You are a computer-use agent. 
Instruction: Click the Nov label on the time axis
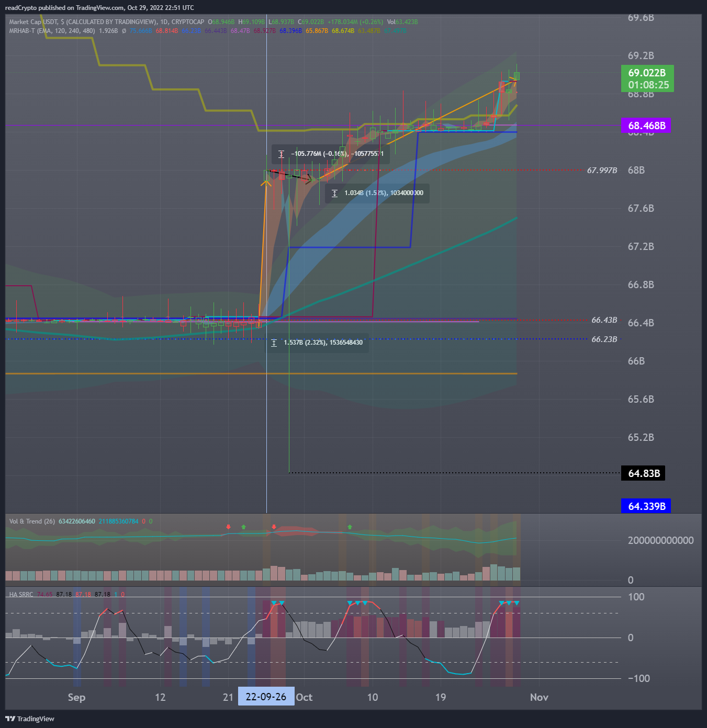pyautogui.click(x=539, y=697)
